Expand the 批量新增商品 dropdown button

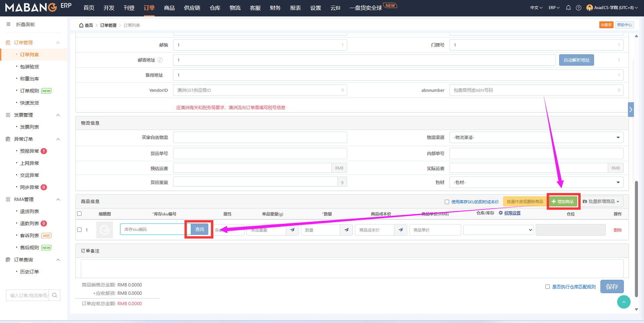[x=601, y=201]
